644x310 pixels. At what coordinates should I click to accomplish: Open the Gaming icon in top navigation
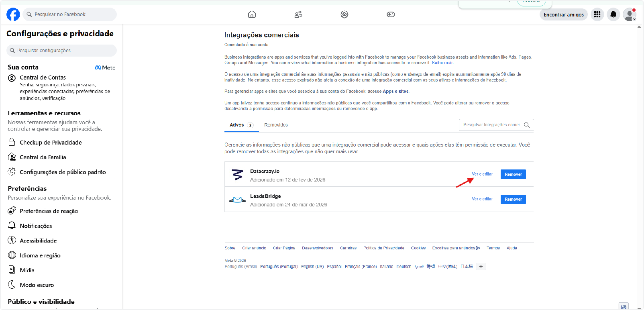point(391,14)
